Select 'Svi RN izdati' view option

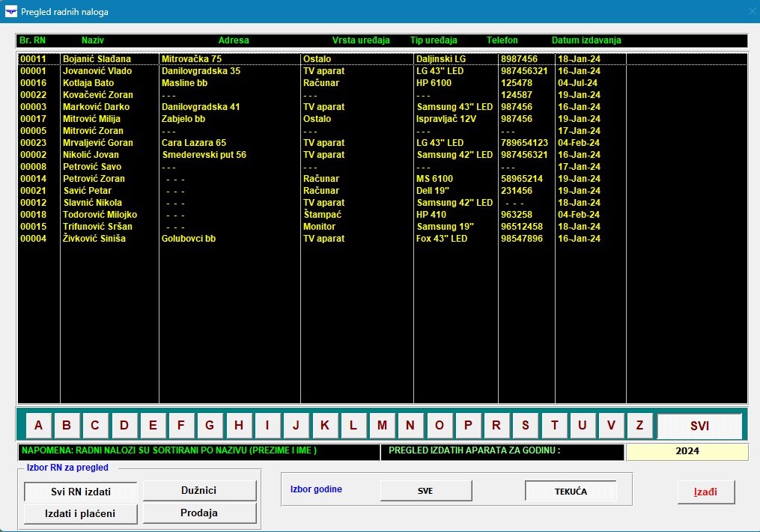[x=81, y=492]
